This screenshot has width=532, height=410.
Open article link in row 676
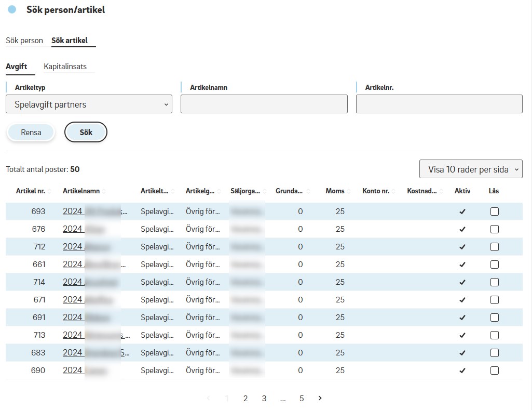(x=73, y=229)
